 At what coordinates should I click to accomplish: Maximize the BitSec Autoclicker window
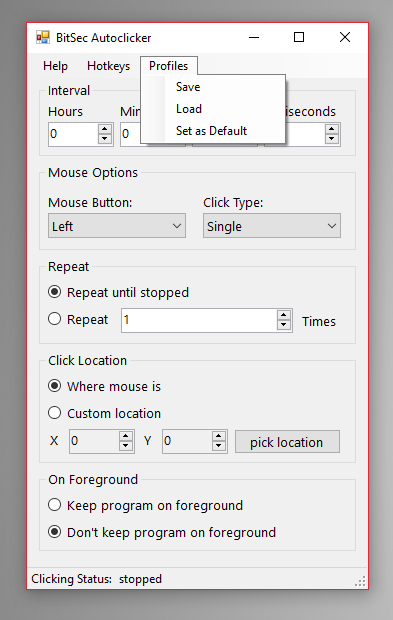coord(299,38)
